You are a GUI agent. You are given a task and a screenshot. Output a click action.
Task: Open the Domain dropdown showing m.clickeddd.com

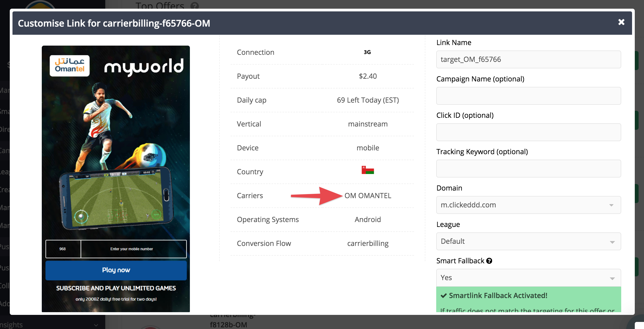[x=528, y=205]
